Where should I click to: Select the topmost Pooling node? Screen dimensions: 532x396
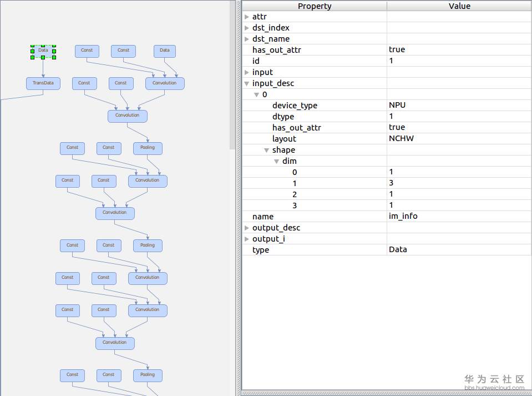click(148, 148)
